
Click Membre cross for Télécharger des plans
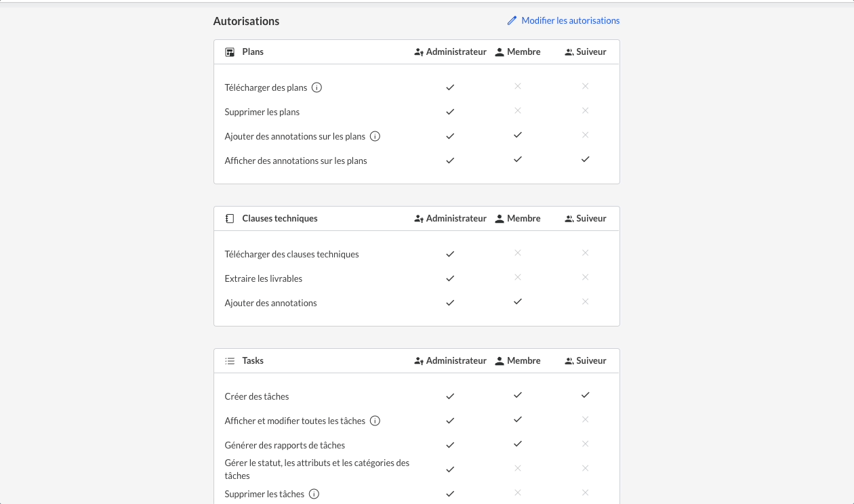(518, 86)
